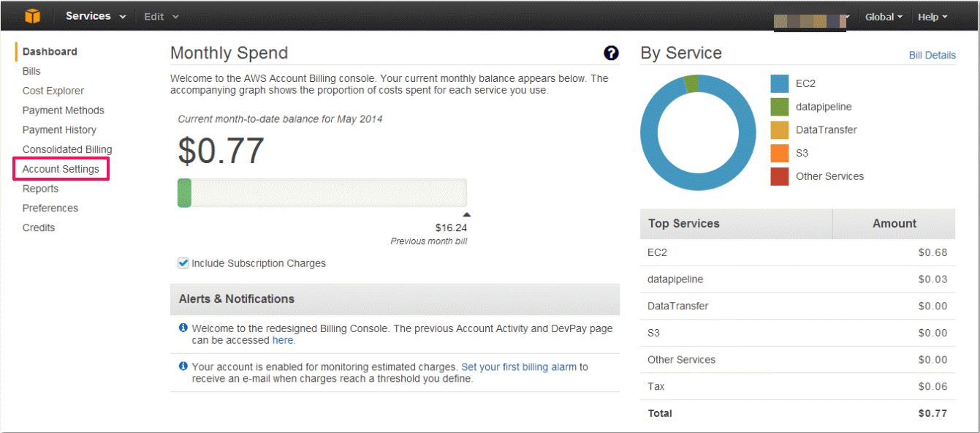980x433 pixels.
Task: Open the Help dropdown menu
Action: [932, 17]
